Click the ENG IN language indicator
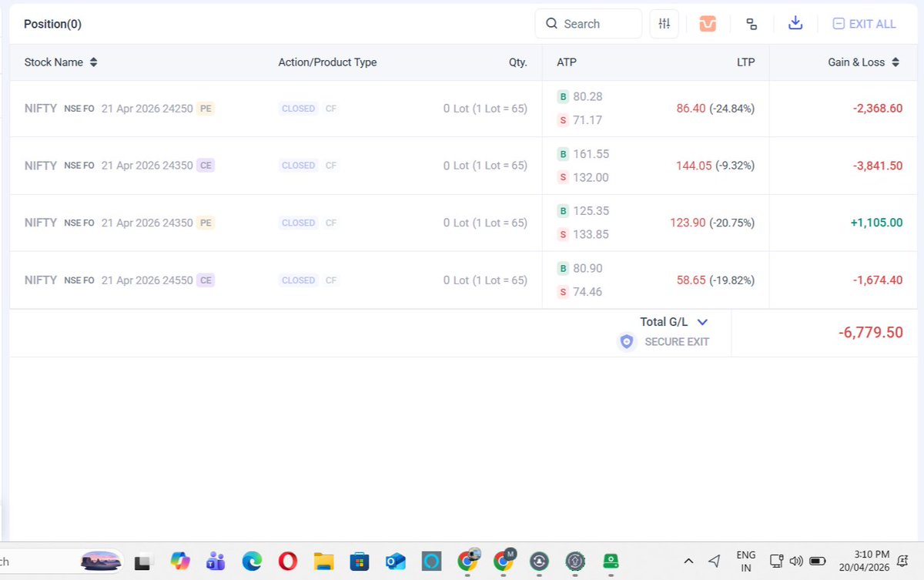The width and height of the screenshot is (924, 580). [x=745, y=561]
